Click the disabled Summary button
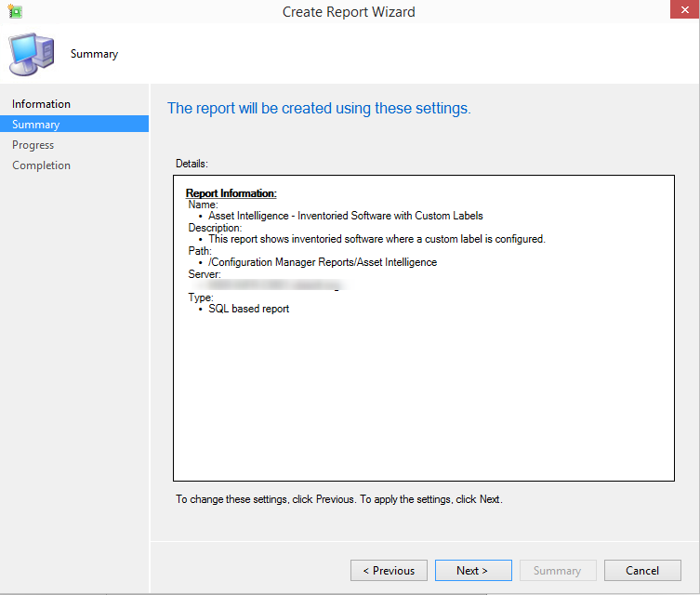The height and width of the screenshot is (595, 700). coord(558,571)
